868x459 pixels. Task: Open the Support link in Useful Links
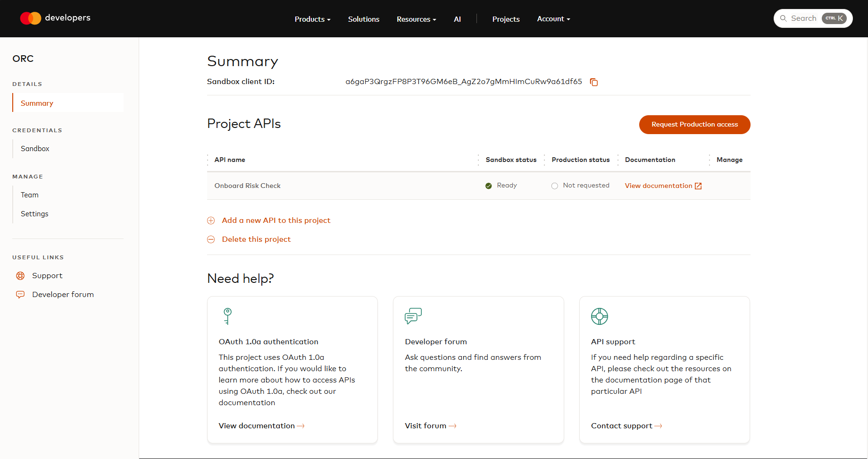point(47,276)
